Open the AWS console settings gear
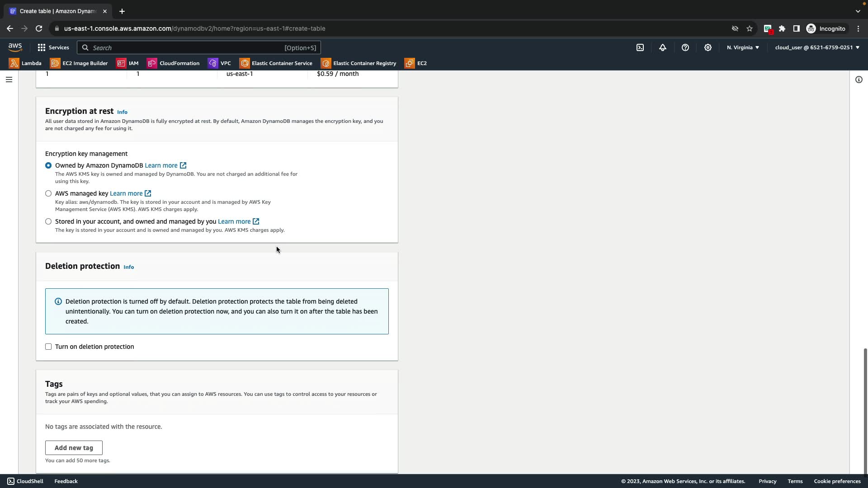 click(x=708, y=47)
